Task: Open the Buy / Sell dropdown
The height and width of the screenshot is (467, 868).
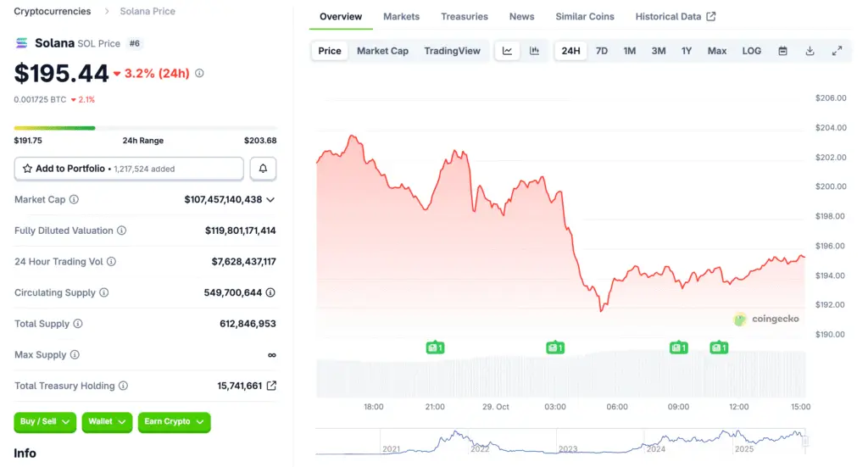Action: tap(45, 421)
